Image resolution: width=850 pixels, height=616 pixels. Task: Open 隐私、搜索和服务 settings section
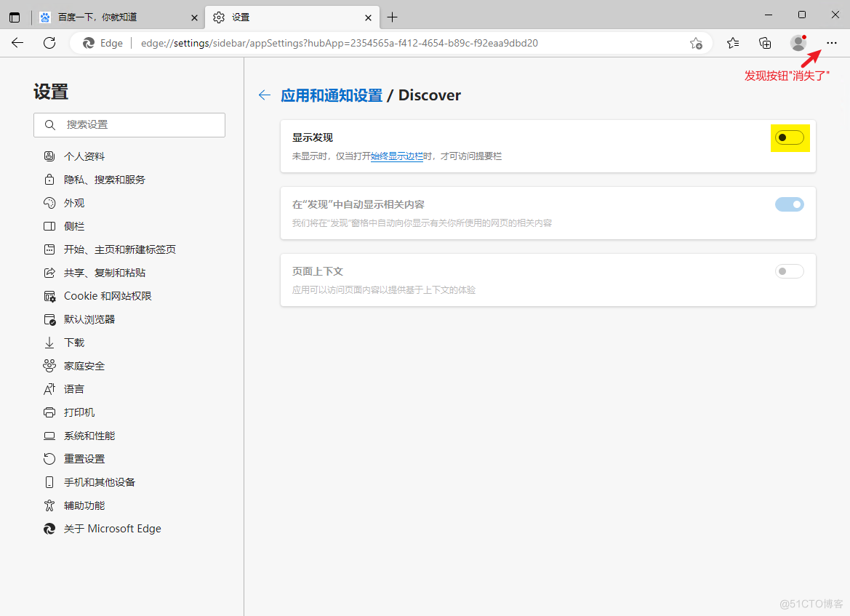[105, 180]
